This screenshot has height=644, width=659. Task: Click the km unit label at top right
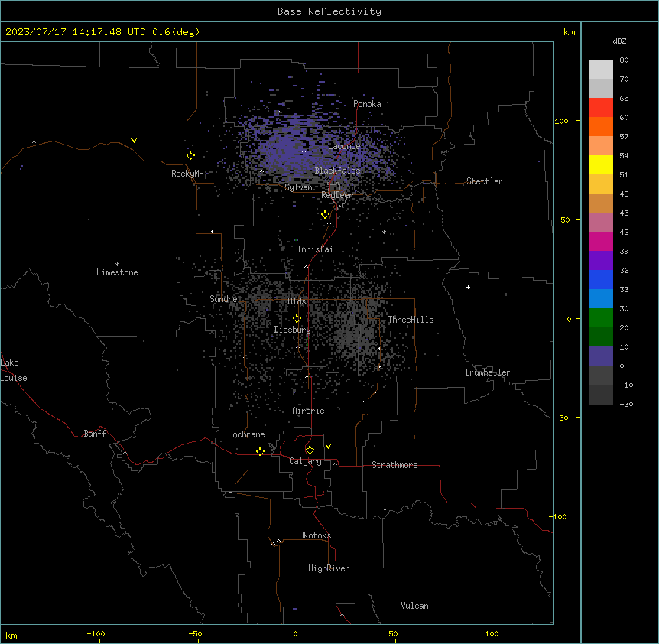(x=569, y=32)
